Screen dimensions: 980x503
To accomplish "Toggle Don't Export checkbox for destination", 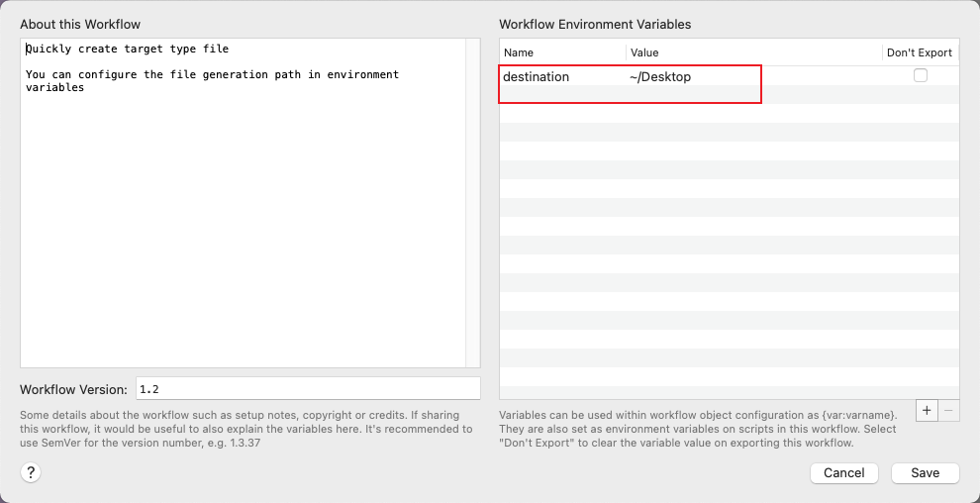I will [x=921, y=75].
